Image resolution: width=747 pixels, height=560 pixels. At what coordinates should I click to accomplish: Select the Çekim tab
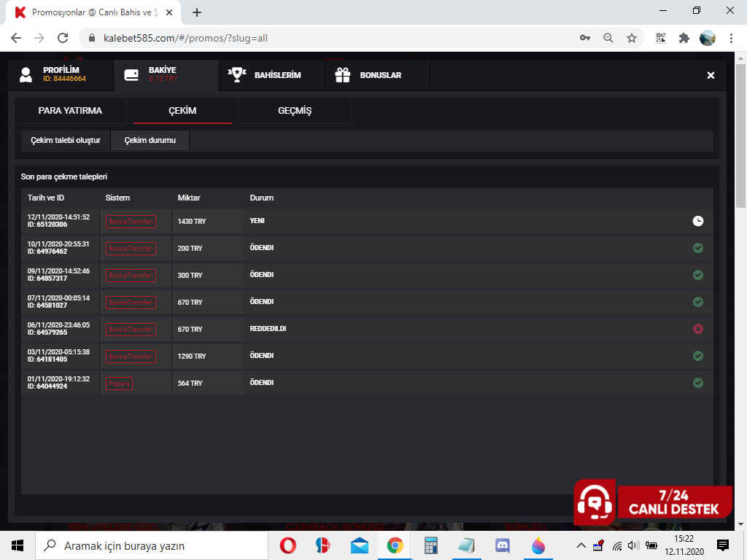(182, 111)
